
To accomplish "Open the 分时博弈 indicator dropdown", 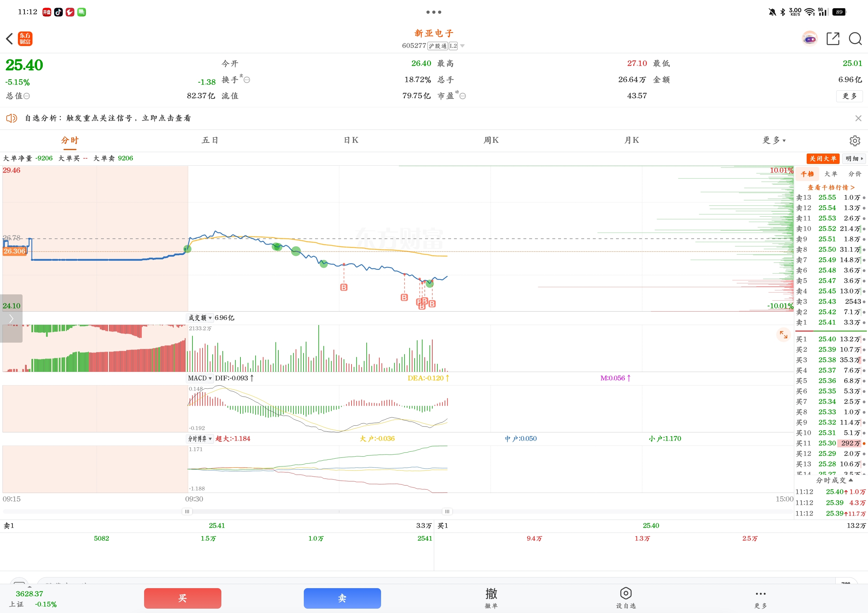I will pyautogui.click(x=200, y=439).
